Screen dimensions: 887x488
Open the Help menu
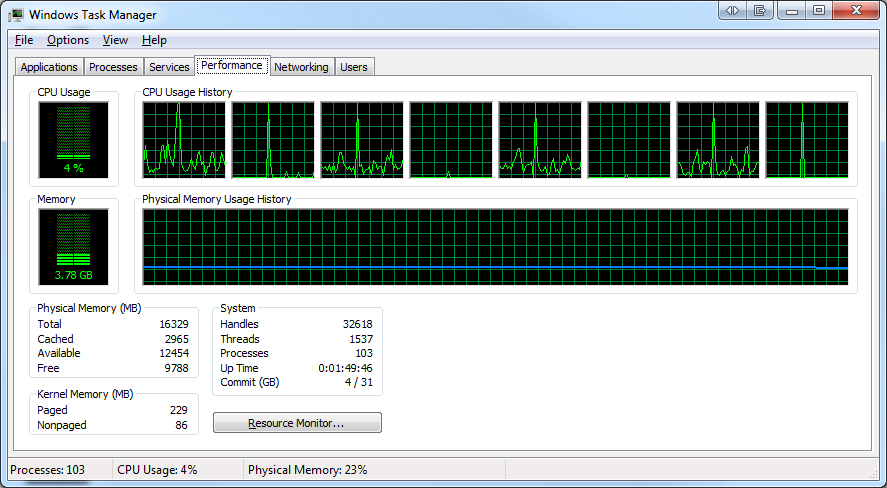[x=154, y=40]
